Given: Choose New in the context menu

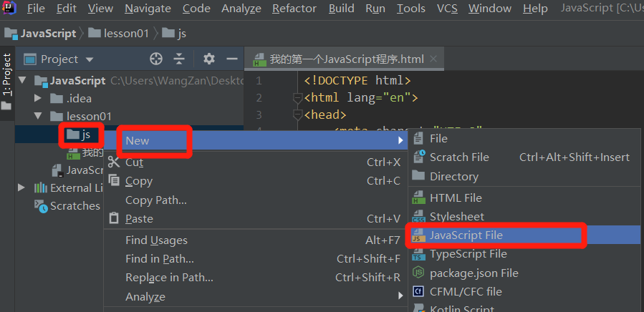Looking at the screenshot, I should pos(256,141).
